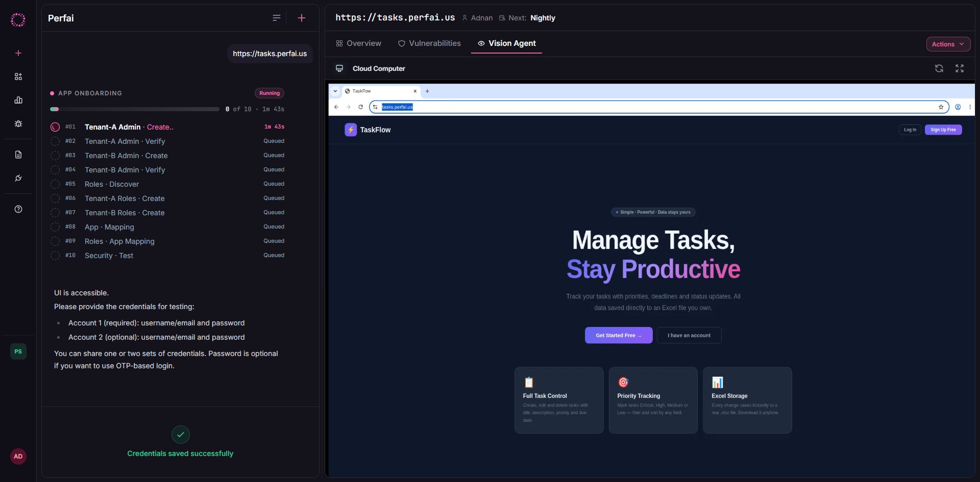Click the Cloud Computer monitor icon
This screenshot has width=980, height=482.
coord(339,68)
